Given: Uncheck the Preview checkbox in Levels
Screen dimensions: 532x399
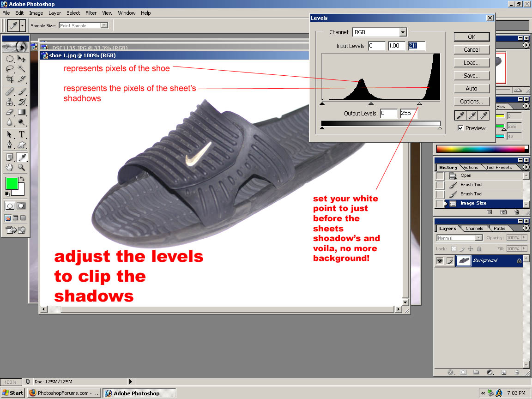Looking at the screenshot, I should tap(460, 128).
